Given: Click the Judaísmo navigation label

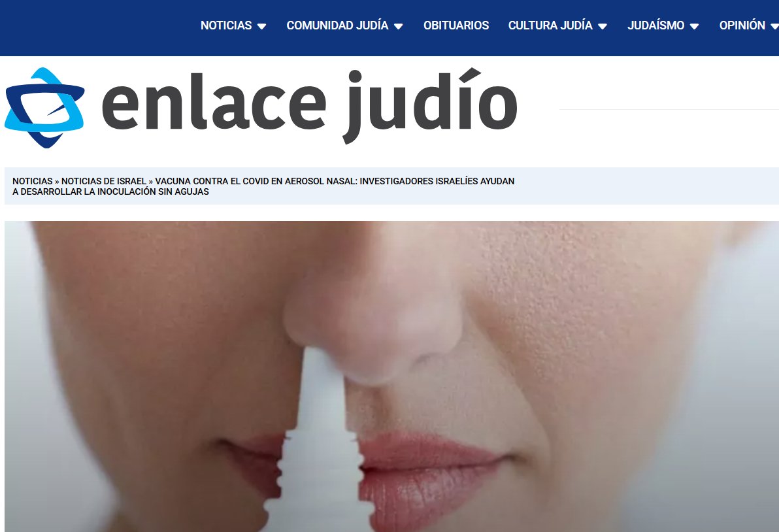Looking at the screenshot, I should [x=655, y=25].
